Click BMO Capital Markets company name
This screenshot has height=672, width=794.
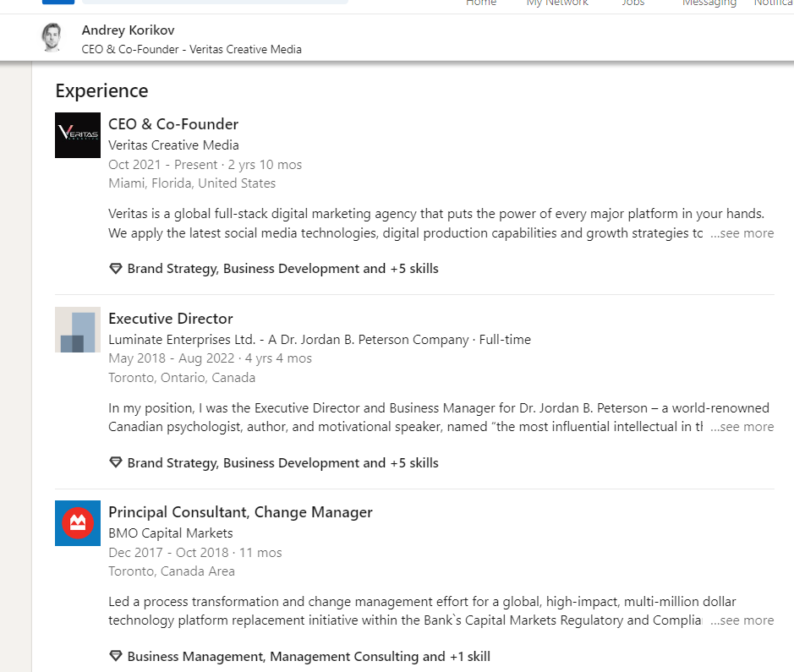pyautogui.click(x=171, y=533)
